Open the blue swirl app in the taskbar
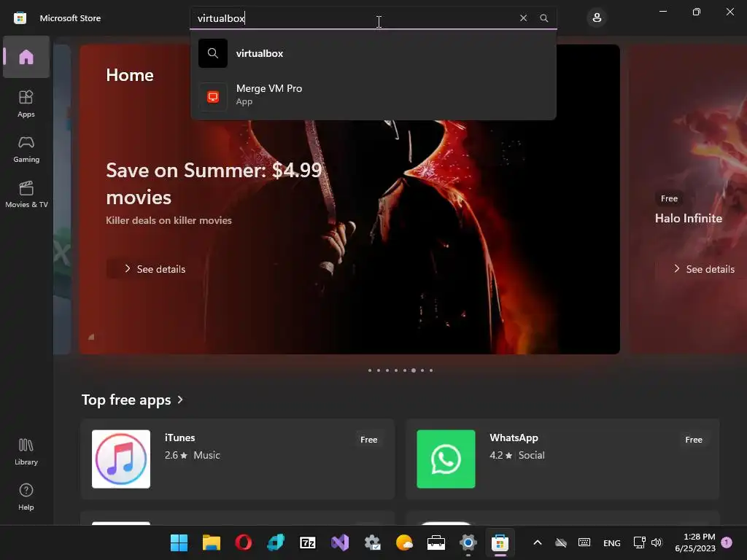 click(x=276, y=542)
